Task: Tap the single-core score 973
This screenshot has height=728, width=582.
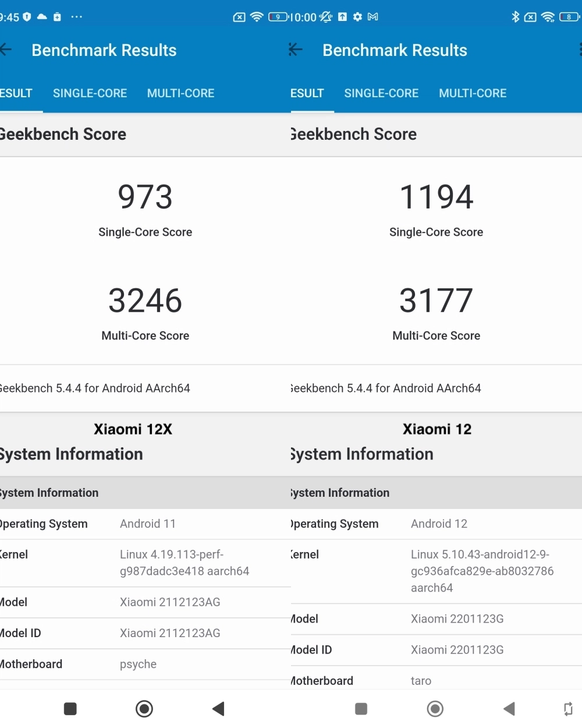Action: [x=145, y=197]
